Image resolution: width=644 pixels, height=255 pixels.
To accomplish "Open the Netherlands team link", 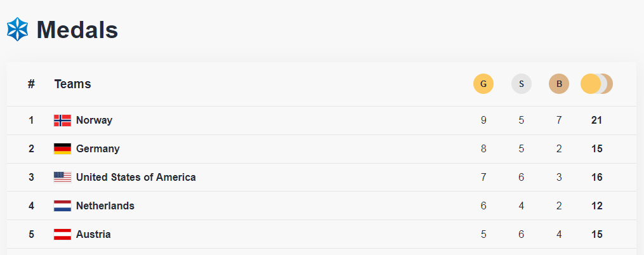I will pyautogui.click(x=105, y=206).
